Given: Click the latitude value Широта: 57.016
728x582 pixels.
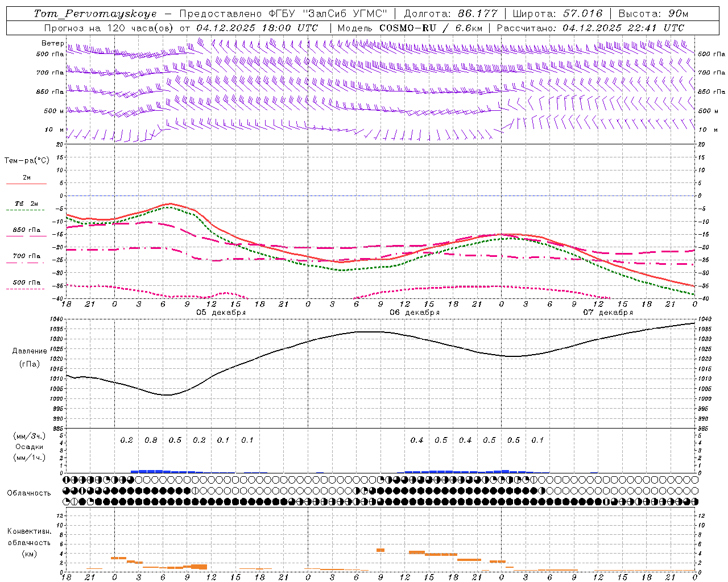Looking at the screenshot, I should point(557,14).
